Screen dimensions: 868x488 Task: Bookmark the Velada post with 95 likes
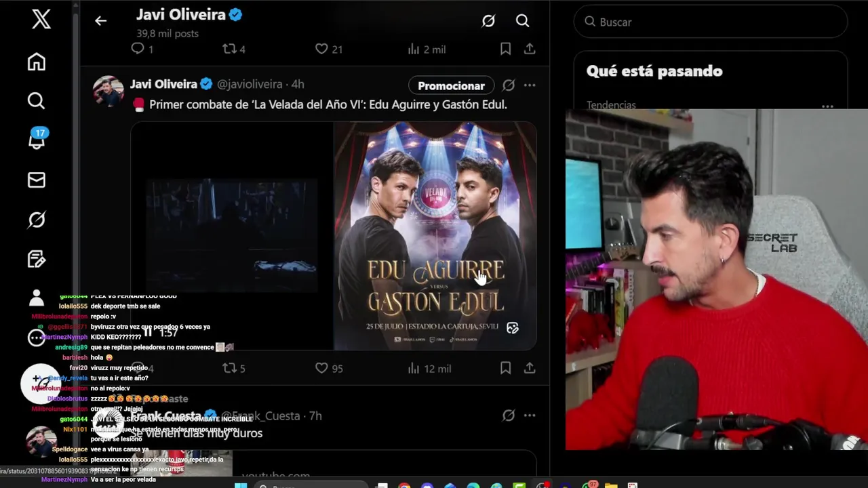pyautogui.click(x=505, y=368)
